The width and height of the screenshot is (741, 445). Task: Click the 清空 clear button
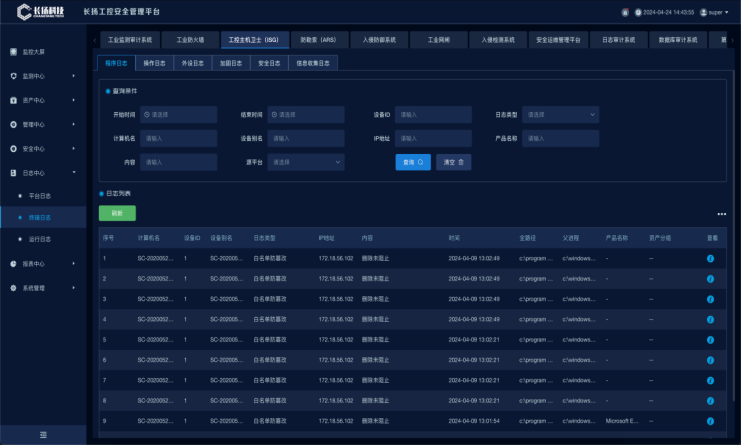pyautogui.click(x=453, y=161)
